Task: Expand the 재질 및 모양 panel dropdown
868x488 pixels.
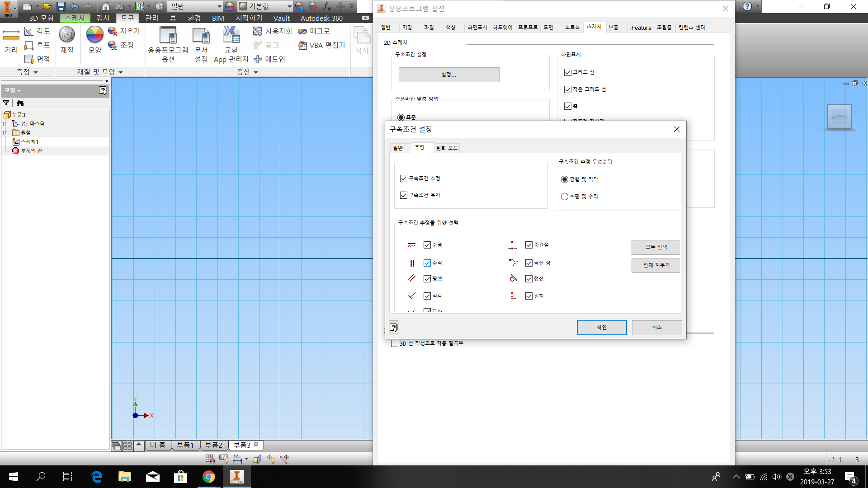Action: tap(121, 72)
